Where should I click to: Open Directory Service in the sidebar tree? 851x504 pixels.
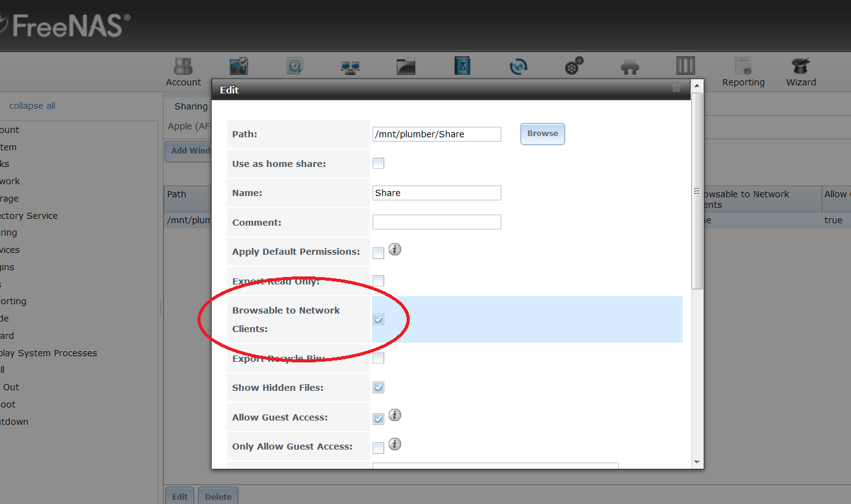click(x=28, y=216)
